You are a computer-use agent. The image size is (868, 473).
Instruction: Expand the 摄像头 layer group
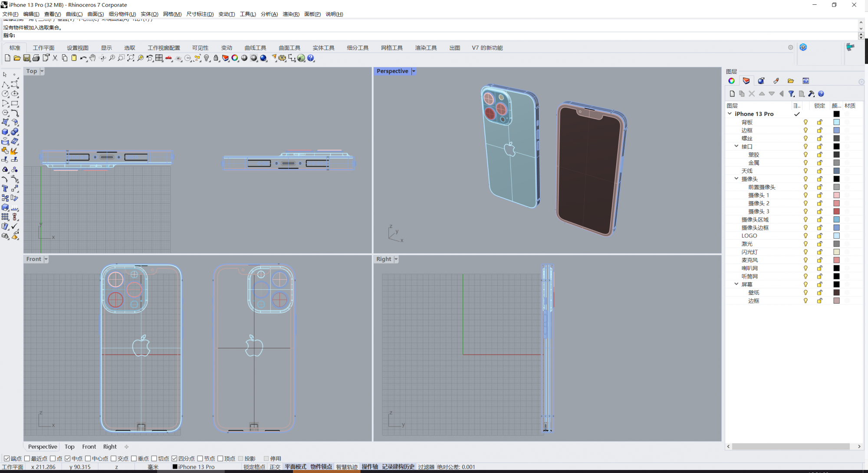(736, 178)
